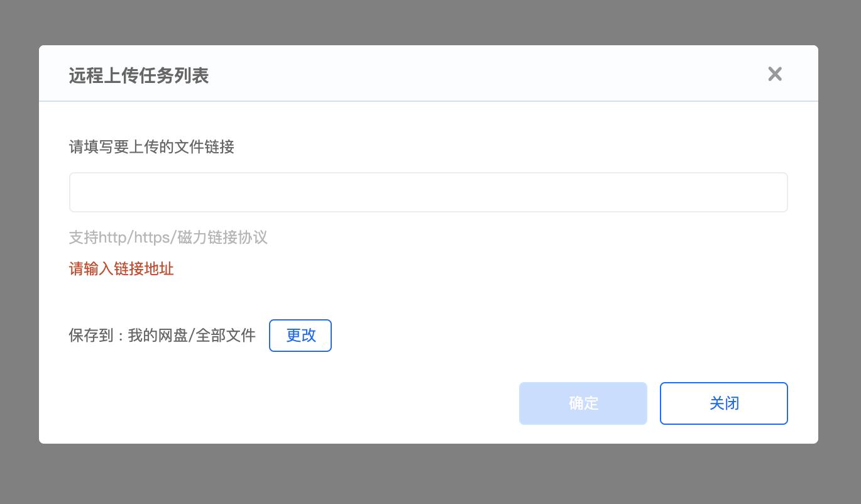Click the 更改 button to change save location
861x504 pixels.
coord(300,336)
